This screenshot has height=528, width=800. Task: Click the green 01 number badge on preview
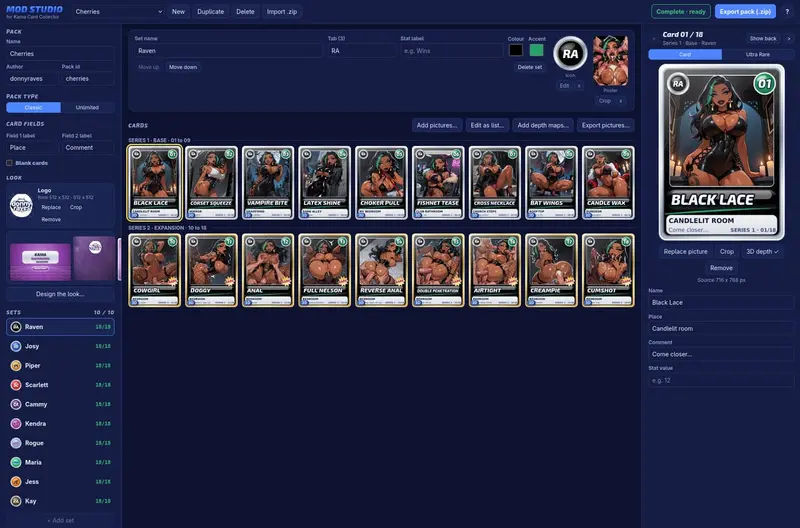[x=764, y=84]
